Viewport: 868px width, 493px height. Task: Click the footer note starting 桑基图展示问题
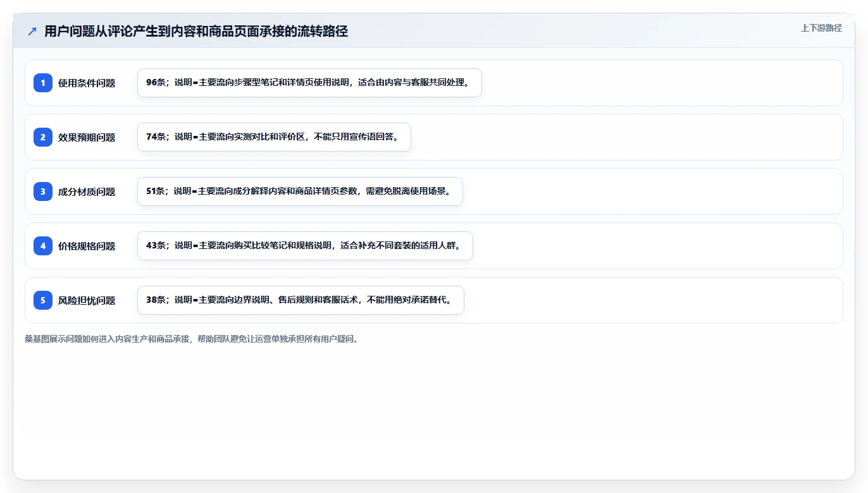(194, 339)
